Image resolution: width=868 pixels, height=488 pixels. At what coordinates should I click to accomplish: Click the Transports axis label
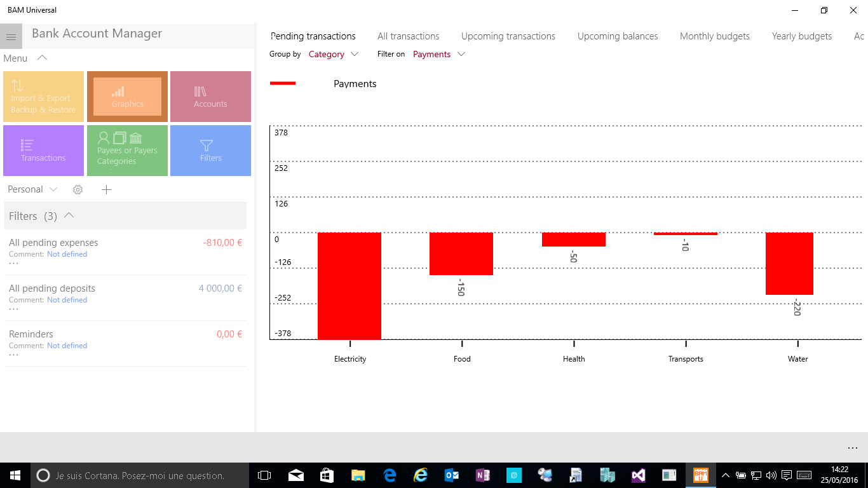[x=686, y=359]
